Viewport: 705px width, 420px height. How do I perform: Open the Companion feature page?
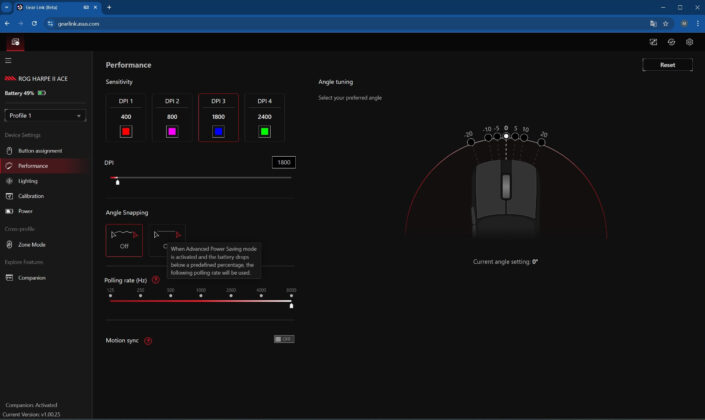point(31,278)
